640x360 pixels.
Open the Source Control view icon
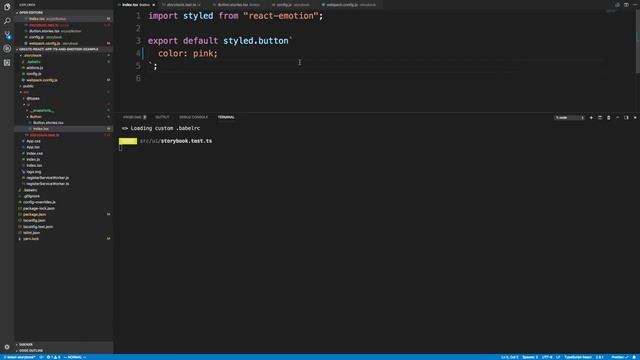[x=7, y=35]
